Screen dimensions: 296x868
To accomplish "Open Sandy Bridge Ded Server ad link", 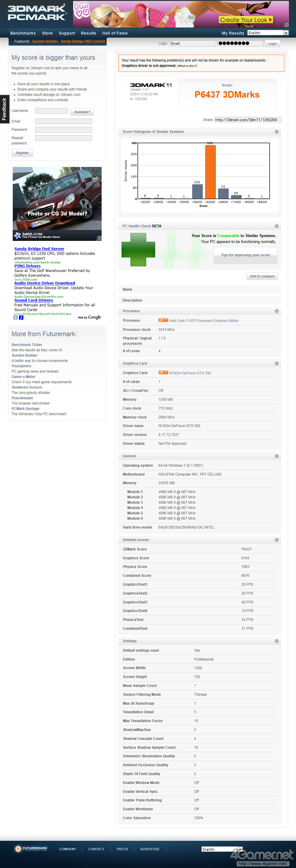I will [x=39, y=249].
